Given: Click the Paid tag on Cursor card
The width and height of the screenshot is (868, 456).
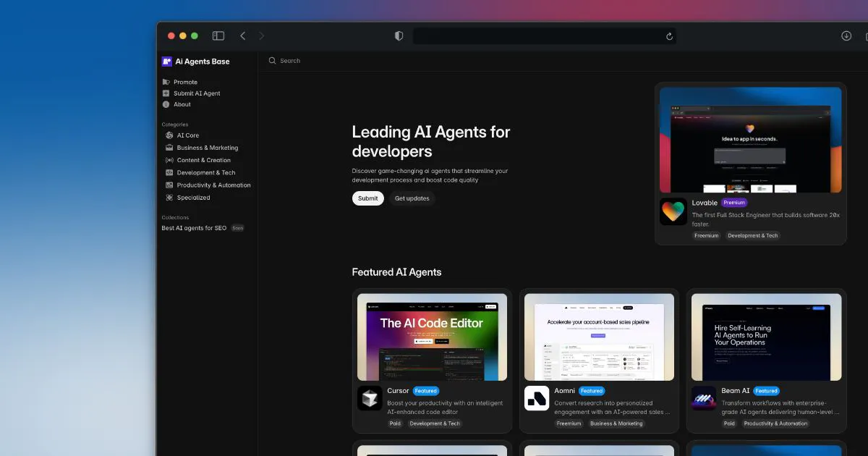Looking at the screenshot, I should 395,423.
